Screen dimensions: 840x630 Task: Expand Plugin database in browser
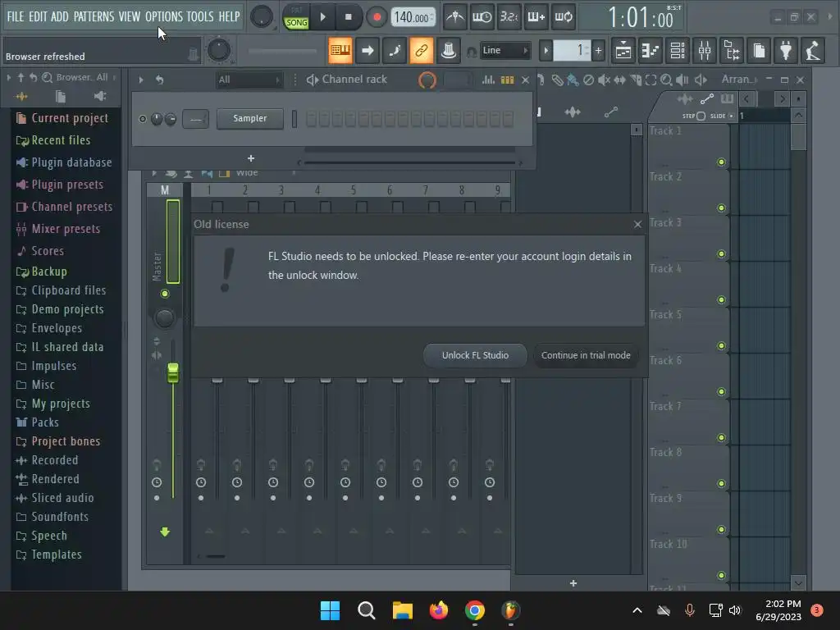click(x=71, y=162)
